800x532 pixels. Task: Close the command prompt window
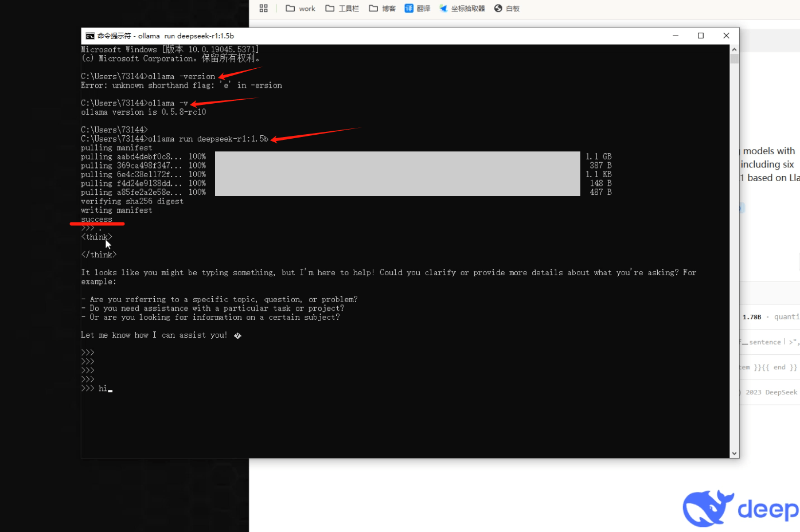point(726,36)
